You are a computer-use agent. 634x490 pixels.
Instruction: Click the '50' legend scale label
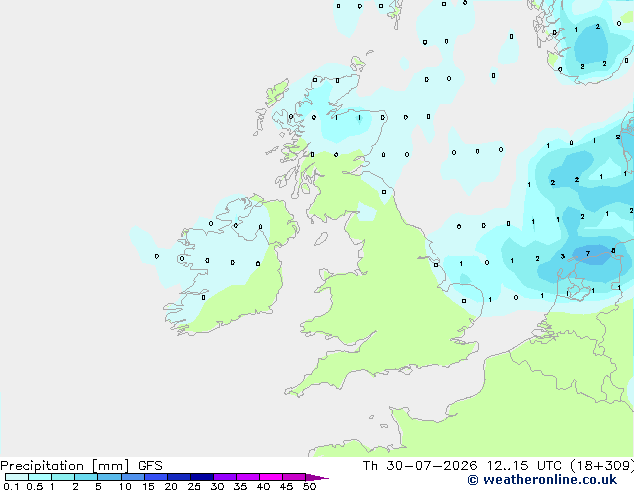point(309,486)
